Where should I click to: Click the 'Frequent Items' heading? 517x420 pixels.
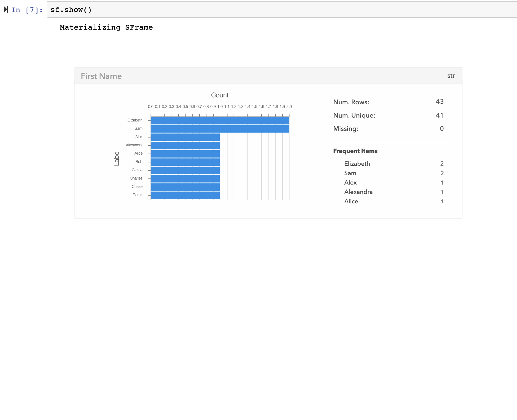355,151
